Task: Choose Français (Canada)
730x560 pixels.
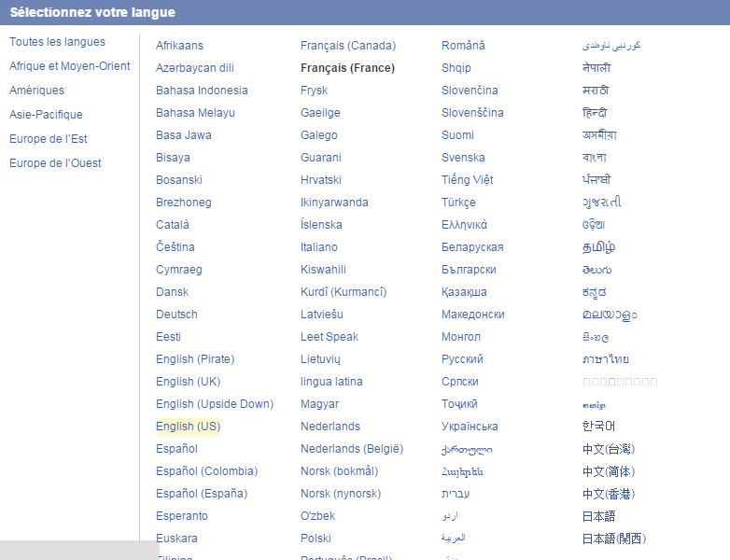Action: coord(348,46)
